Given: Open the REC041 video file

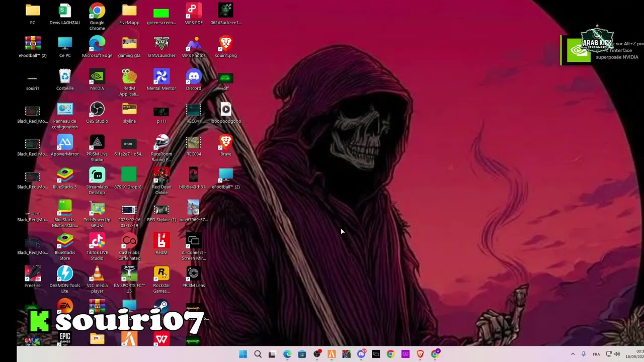Looking at the screenshot, I should pos(194,113).
